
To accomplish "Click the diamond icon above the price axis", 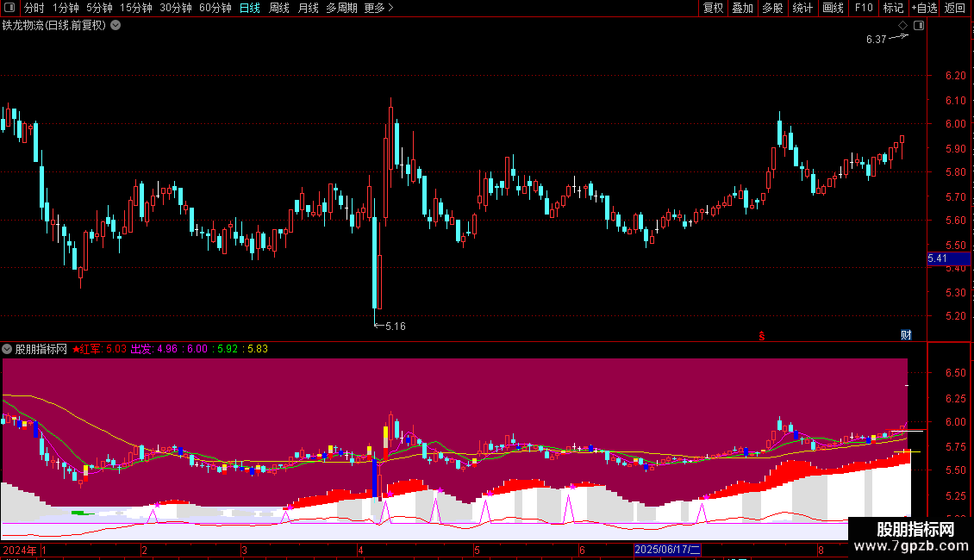I will tap(902, 26).
